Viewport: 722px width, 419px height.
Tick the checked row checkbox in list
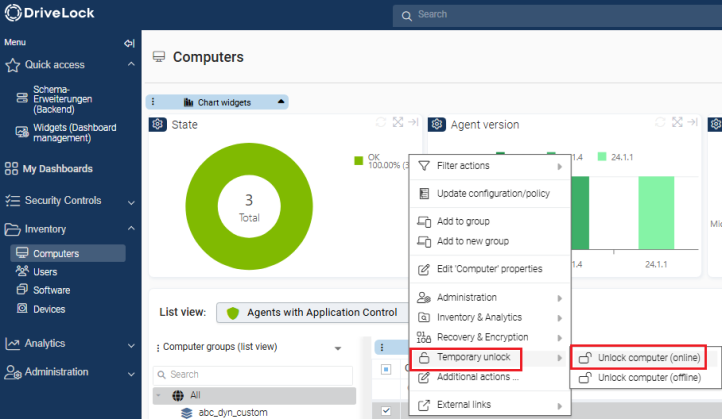coord(387,410)
